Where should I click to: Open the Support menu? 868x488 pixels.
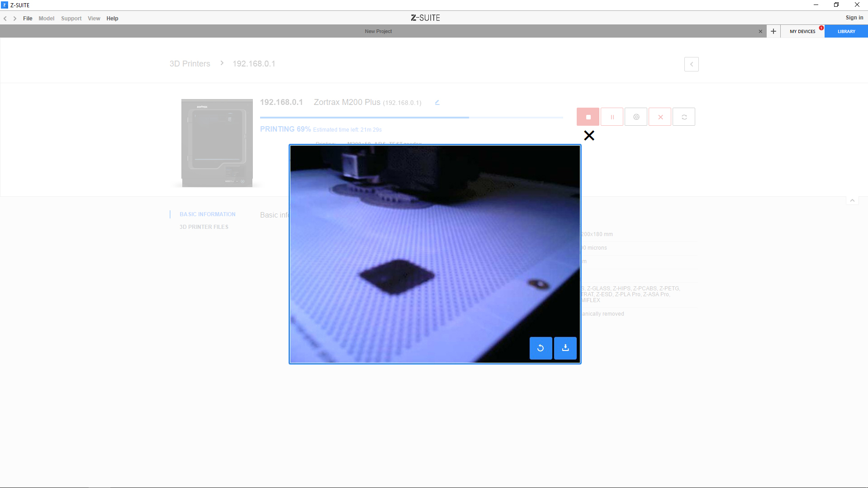71,19
